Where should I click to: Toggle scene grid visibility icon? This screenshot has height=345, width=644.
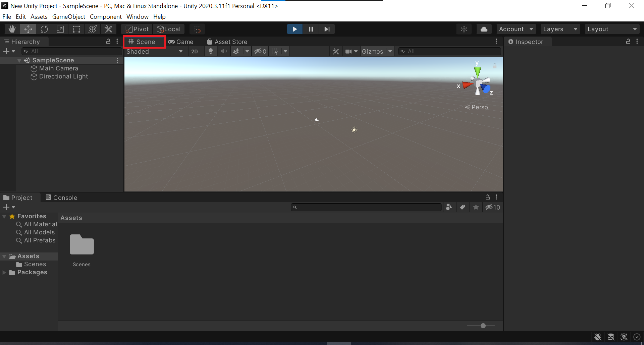coord(275,51)
